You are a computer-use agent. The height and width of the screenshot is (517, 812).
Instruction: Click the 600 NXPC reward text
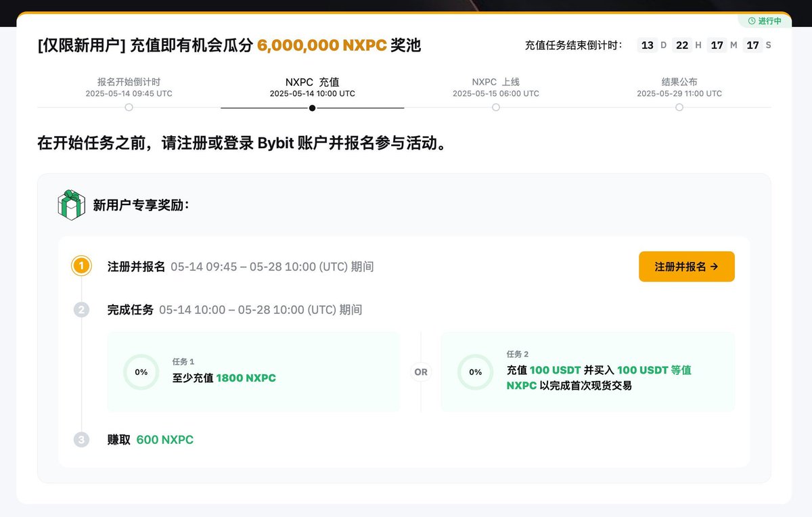pos(165,440)
